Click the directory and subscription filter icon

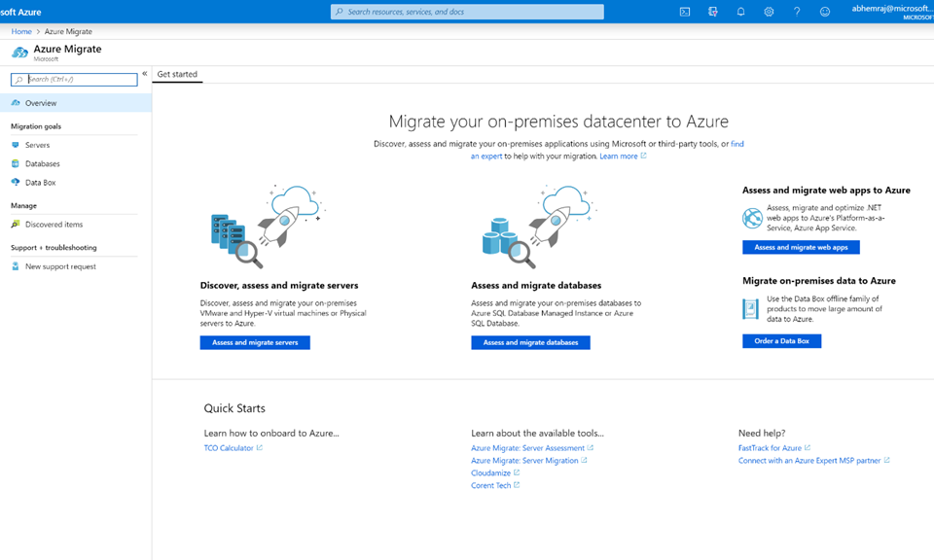point(712,12)
